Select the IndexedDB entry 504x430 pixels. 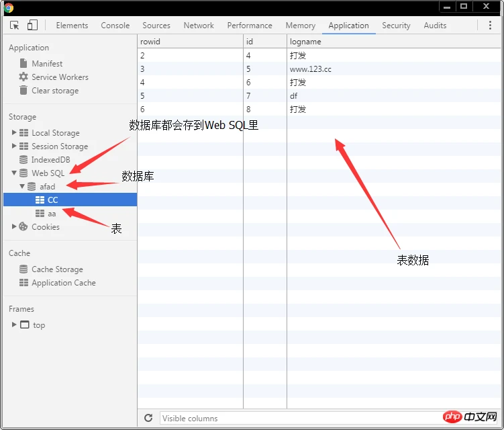click(50, 160)
